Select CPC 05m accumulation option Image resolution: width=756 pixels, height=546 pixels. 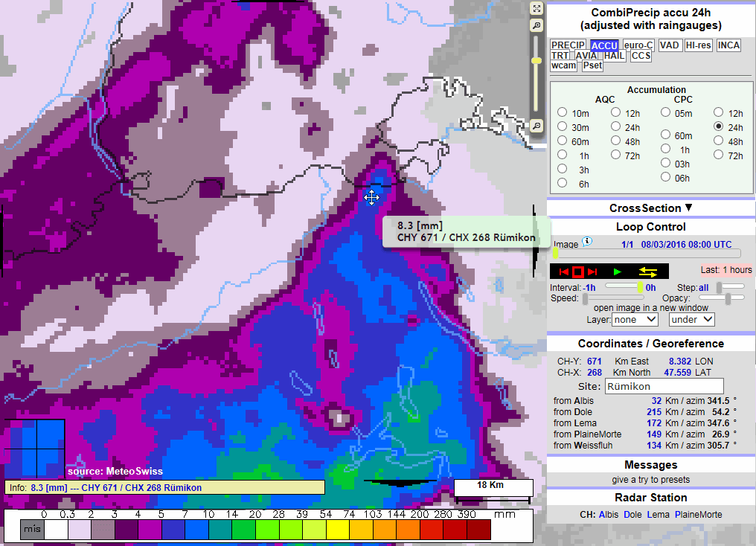tap(666, 113)
